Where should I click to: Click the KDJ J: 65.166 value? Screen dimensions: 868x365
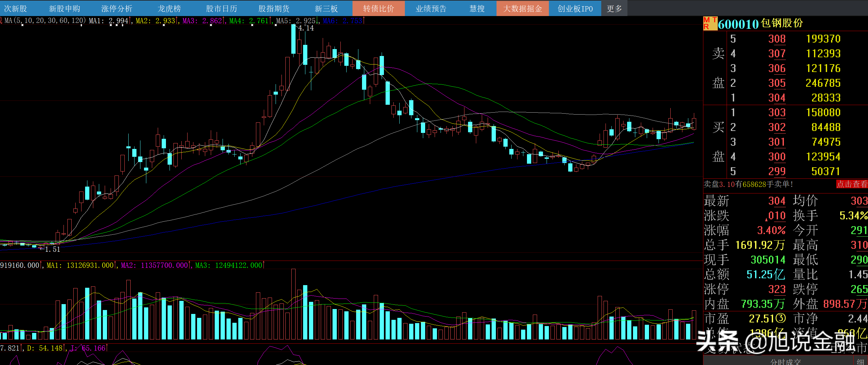pyautogui.click(x=89, y=348)
